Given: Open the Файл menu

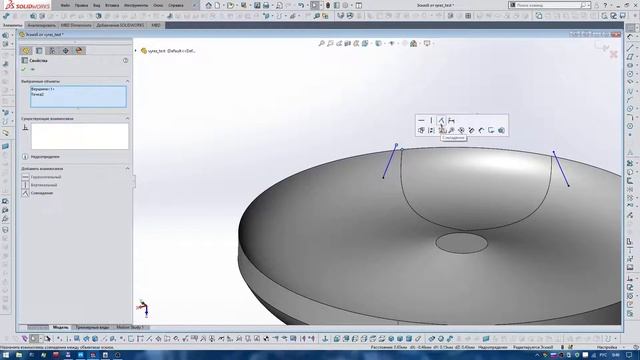Looking at the screenshot, I should pyautogui.click(x=65, y=5).
